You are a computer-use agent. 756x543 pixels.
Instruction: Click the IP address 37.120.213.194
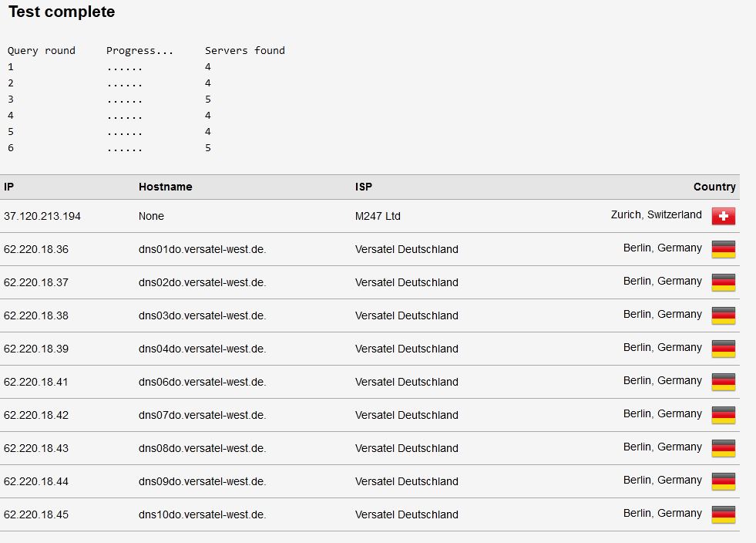pyautogui.click(x=42, y=216)
